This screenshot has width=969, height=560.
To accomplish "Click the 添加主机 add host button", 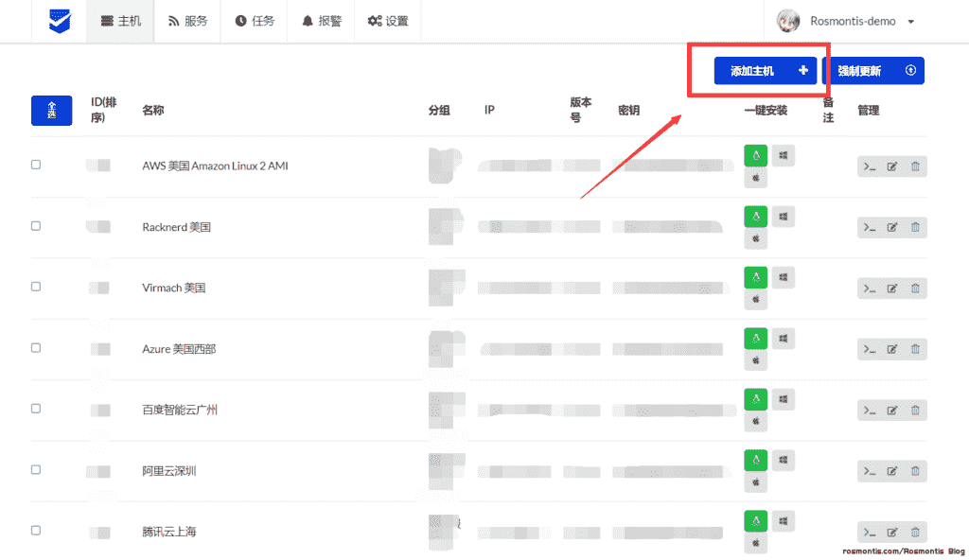I will 765,70.
